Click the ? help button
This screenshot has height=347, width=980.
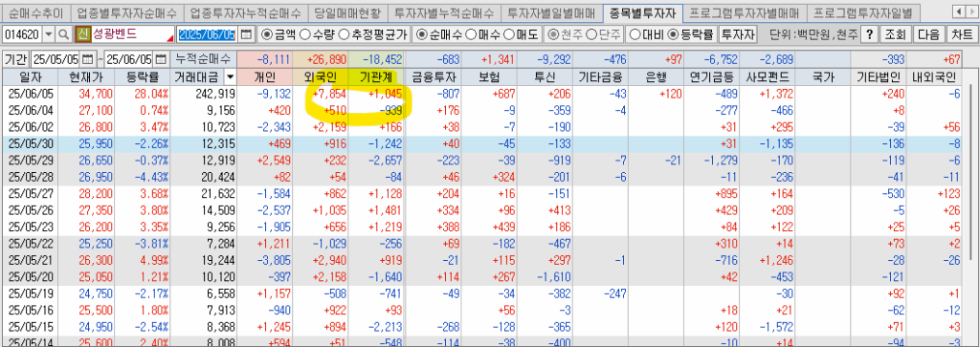click(x=869, y=34)
